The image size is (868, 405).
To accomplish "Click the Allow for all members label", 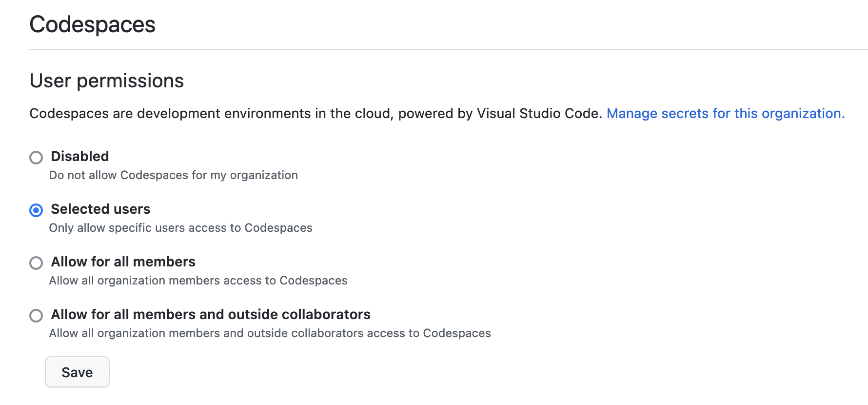I will (123, 262).
